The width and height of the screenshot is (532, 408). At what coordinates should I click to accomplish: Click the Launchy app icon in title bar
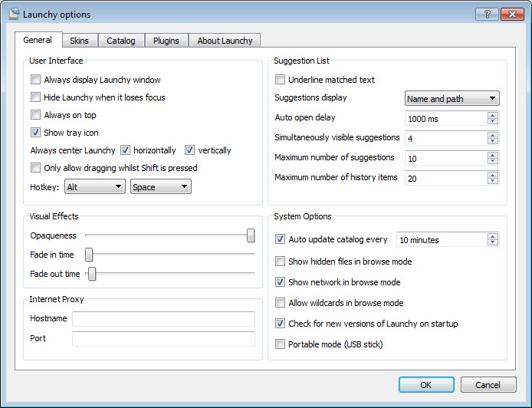(x=14, y=14)
